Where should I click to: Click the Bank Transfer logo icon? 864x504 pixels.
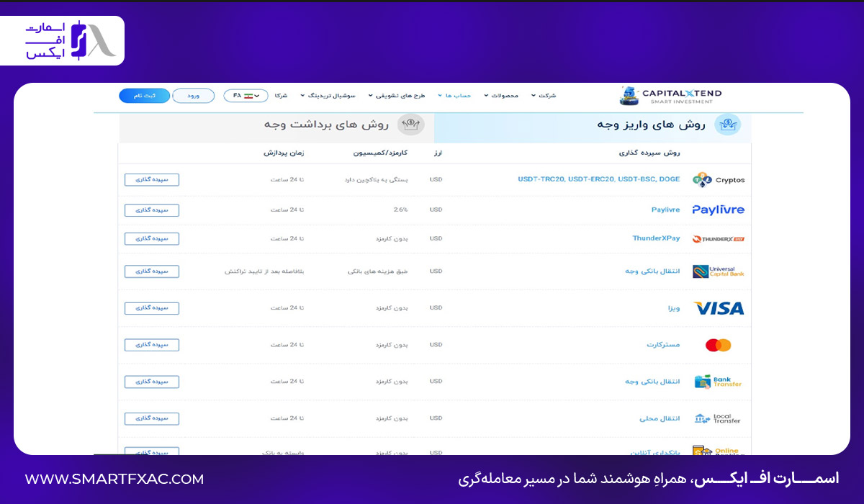[719, 382]
